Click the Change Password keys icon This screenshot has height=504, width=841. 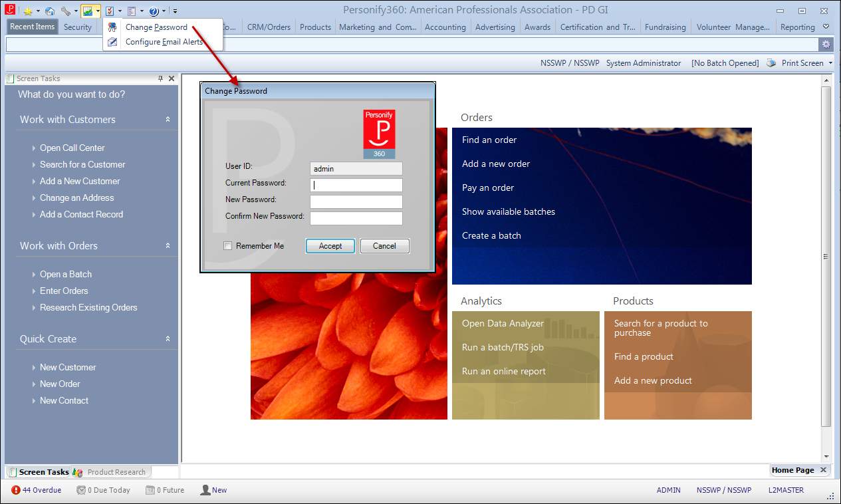pos(113,27)
